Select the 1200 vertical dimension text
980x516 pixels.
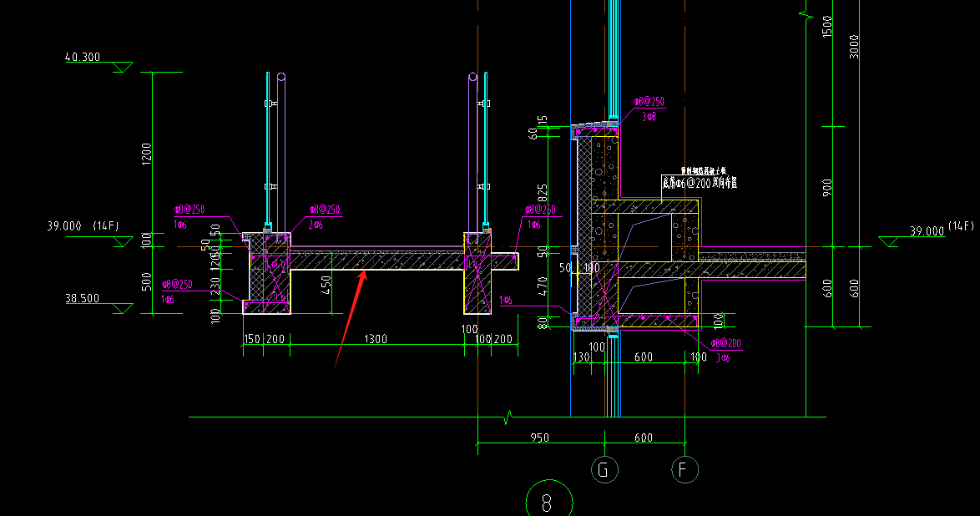pyautogui.click(x=146, y=154)
